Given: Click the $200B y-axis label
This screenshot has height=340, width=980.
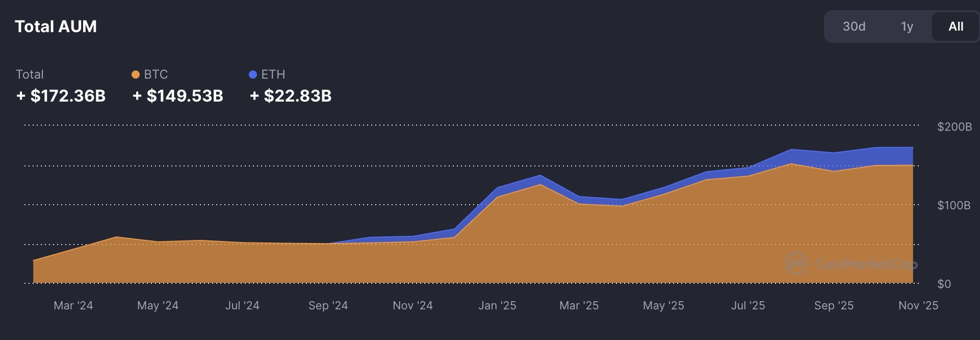Looking at the screenshot, I should 954,127.
